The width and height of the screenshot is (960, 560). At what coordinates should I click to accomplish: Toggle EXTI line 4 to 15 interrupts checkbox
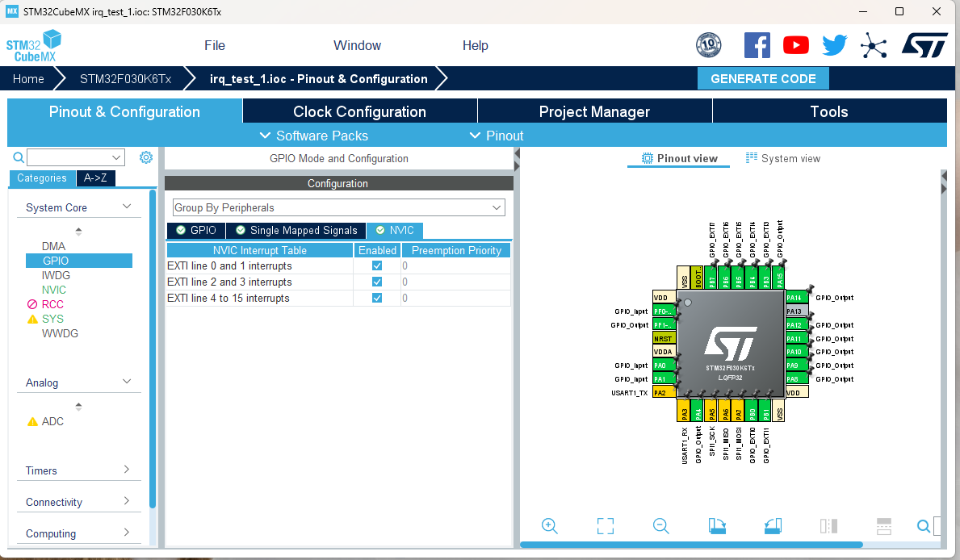pyautogui.click(x=377, y=298)
